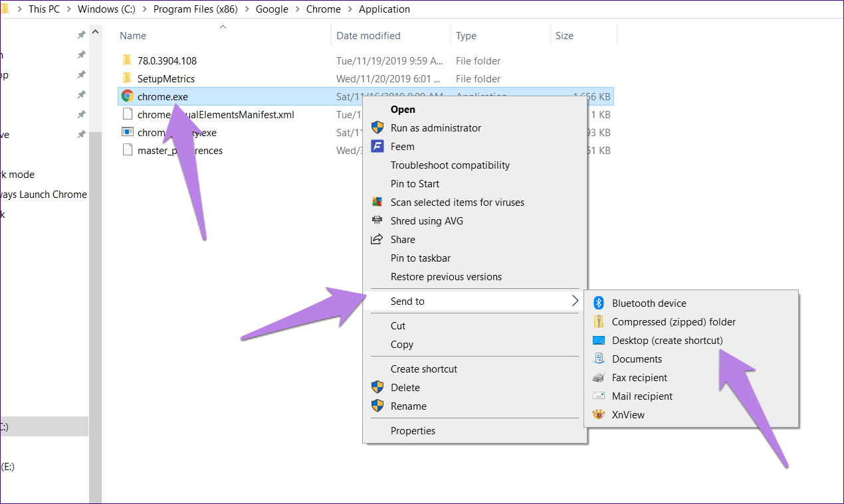This screenshot has width=844, height=504.
Task: Click the Documents icon in Send to submenu
Action: [599, 359]
